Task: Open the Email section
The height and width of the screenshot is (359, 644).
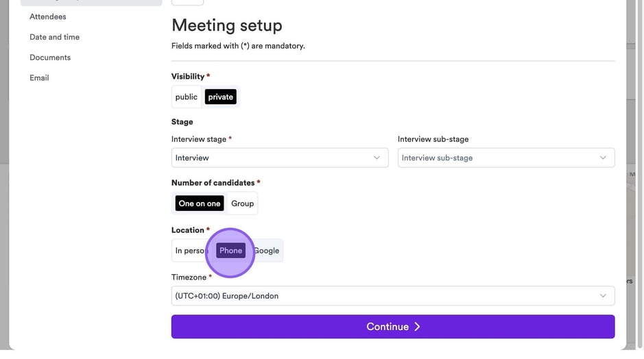Action: click(x=39, y=78)
